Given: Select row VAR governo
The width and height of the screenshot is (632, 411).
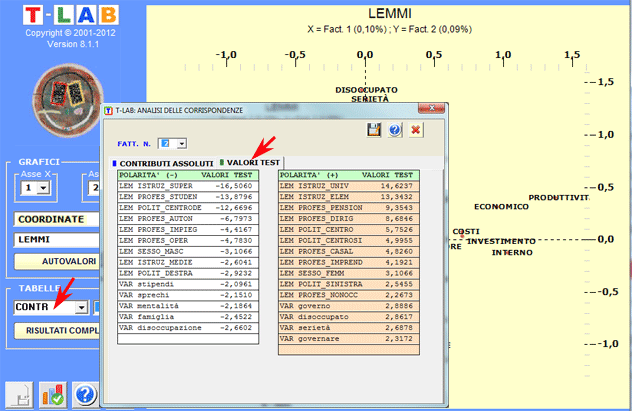Looking at the screenshot, I should [349, 305].
